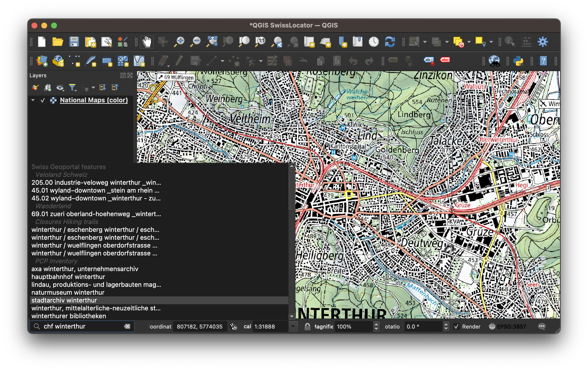Click the Refresh map icon
This screenshot has height=370, width=588.
[390, 42]
